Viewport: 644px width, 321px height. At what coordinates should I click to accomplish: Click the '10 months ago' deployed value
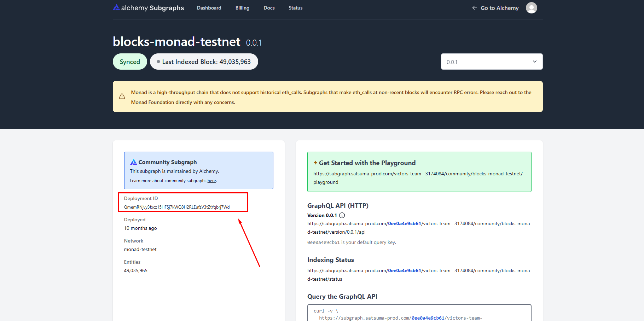pyautogui.click(x=140, y=228)
